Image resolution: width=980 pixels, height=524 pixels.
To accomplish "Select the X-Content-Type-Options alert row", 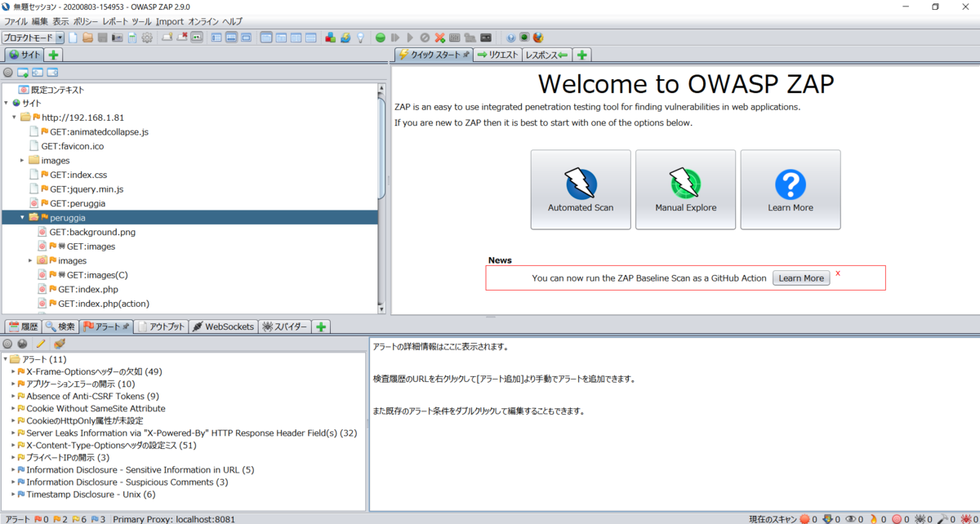I will 111,445.
